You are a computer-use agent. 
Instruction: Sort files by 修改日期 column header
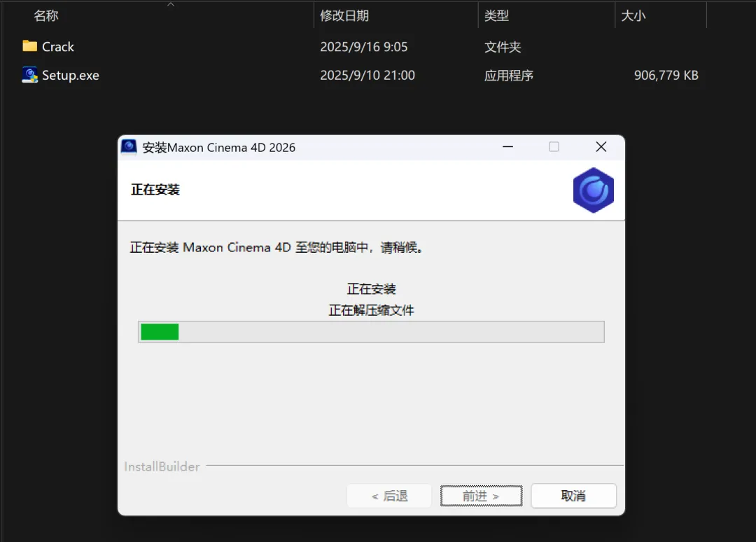(x=344, y=16)
